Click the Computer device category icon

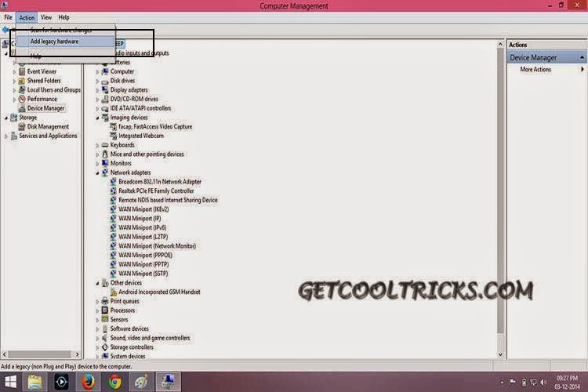[105, 71]
